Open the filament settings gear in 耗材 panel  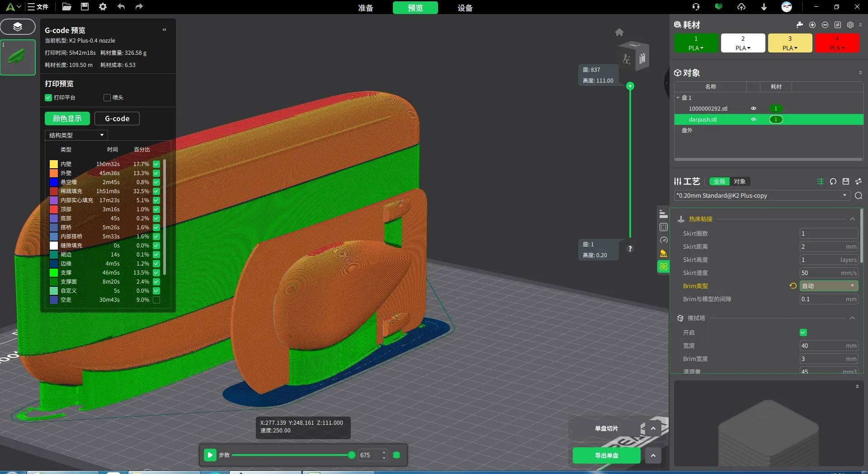[850, 25]
